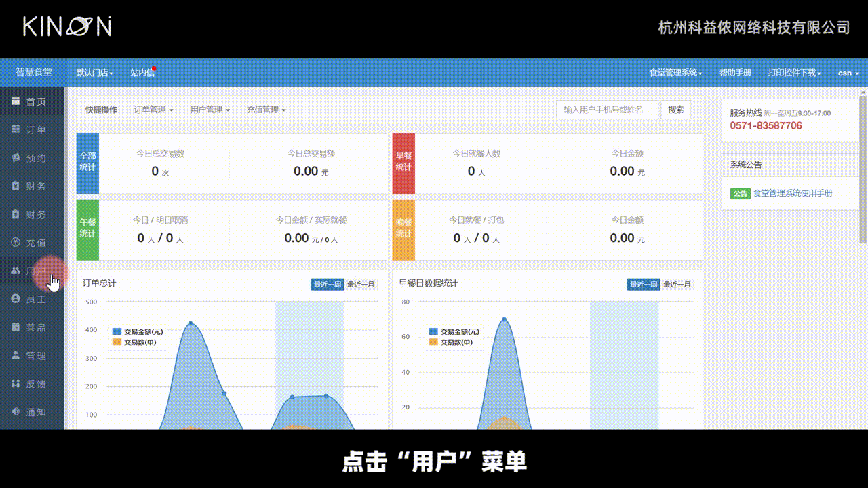Screen dimensions: 868x488
Task: Click the 用户 users sidebar icon
Action: coord(16,271)
